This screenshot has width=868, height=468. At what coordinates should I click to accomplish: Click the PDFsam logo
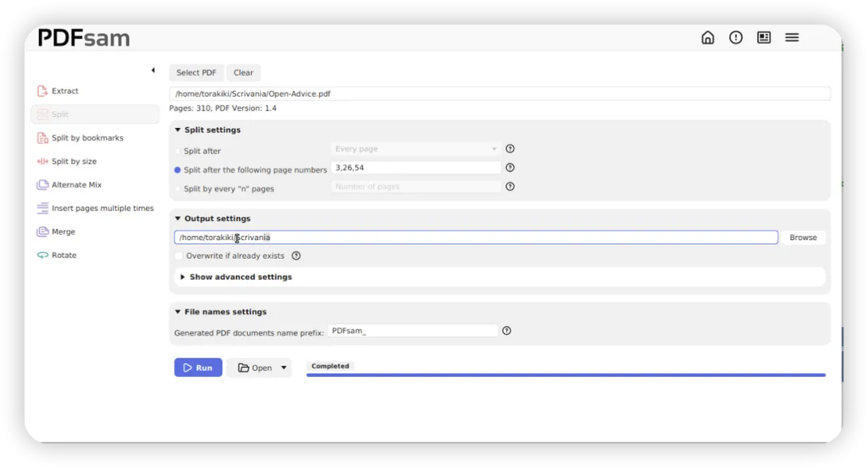[x=84, y=38]
